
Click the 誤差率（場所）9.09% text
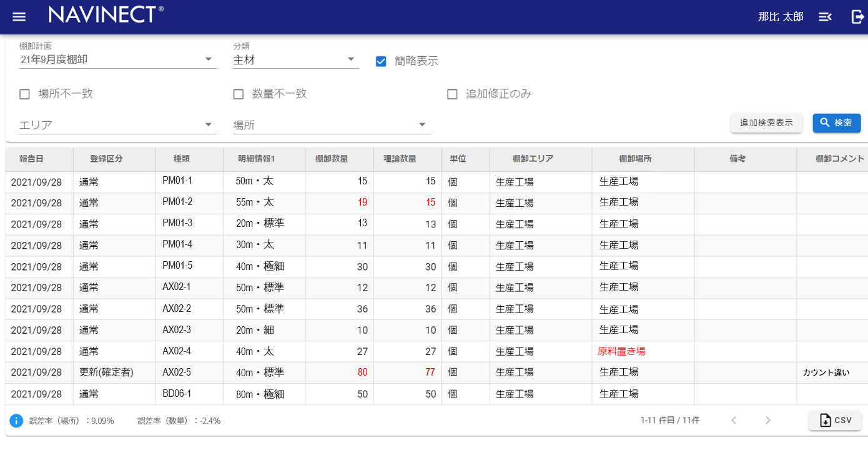pyautogui.click(x=72, y=421)
